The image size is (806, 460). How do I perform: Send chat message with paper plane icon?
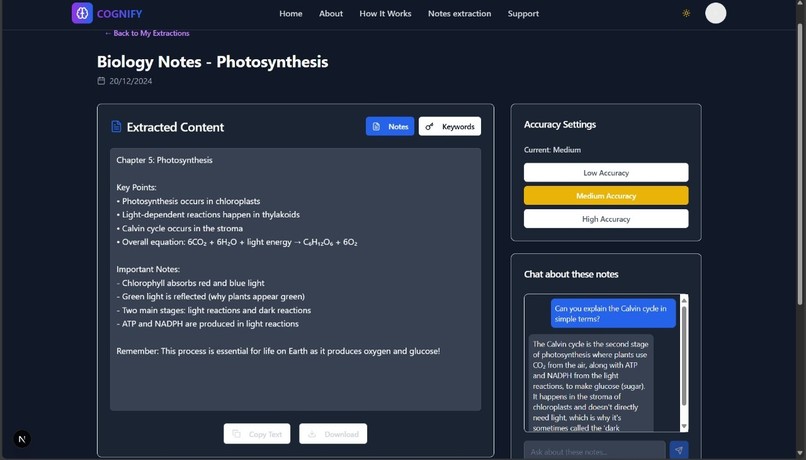[679, 450]
